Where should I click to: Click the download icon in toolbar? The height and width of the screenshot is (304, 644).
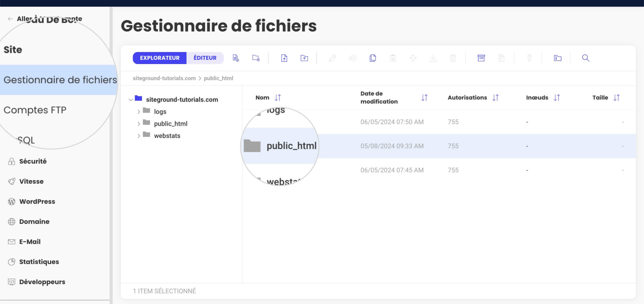click(433, 58)
